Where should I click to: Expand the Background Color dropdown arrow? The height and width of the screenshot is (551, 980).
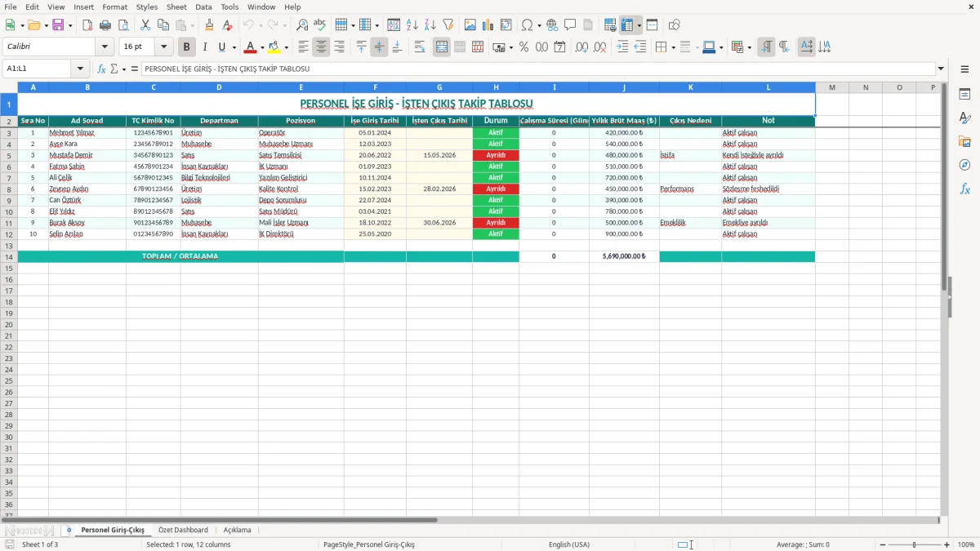[x=286, y=47]
